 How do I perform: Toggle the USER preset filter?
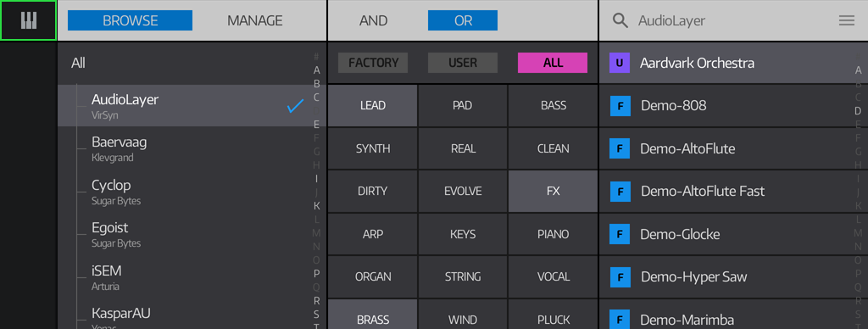463,63
